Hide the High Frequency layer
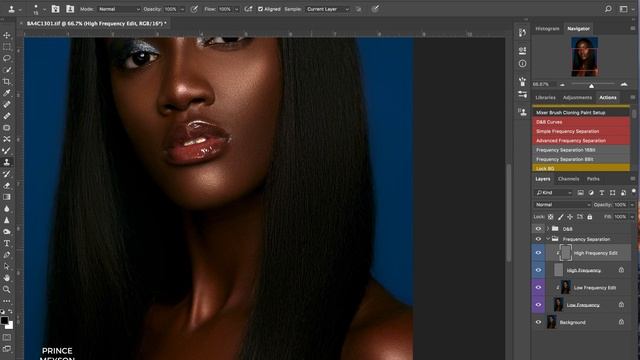Screen dimensions: 640x360 (x=538, y=270)
